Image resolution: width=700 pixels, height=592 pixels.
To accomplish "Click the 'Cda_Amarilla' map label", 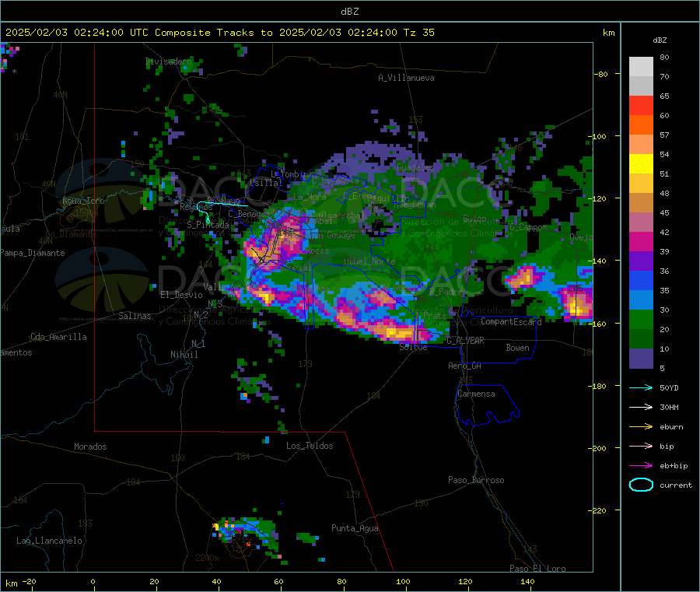I will pos(58,337).
